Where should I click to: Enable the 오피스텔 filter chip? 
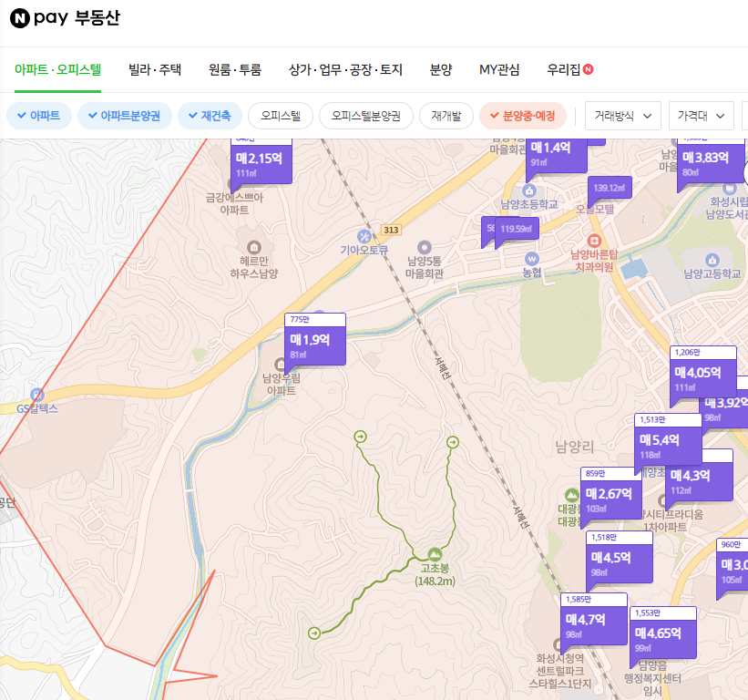point(281,116)
